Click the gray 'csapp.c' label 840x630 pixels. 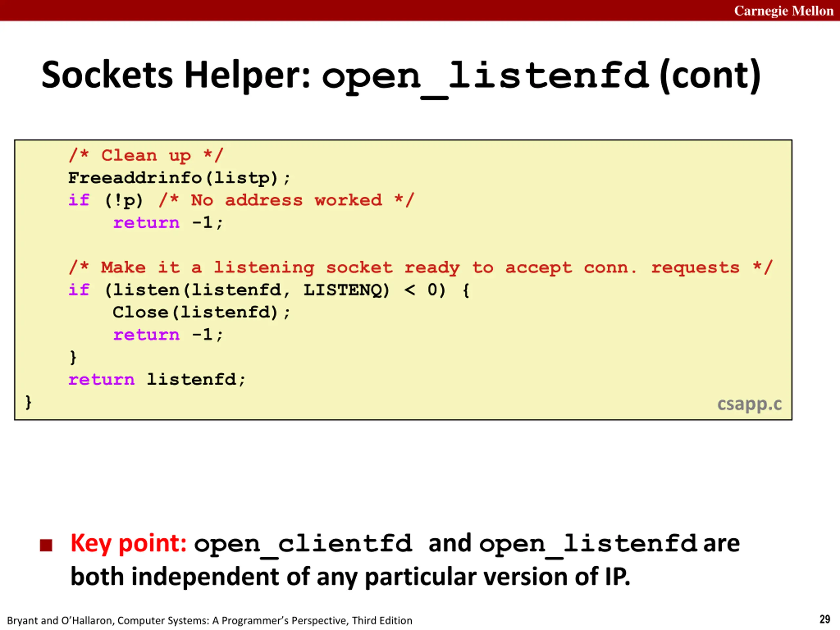749,404
